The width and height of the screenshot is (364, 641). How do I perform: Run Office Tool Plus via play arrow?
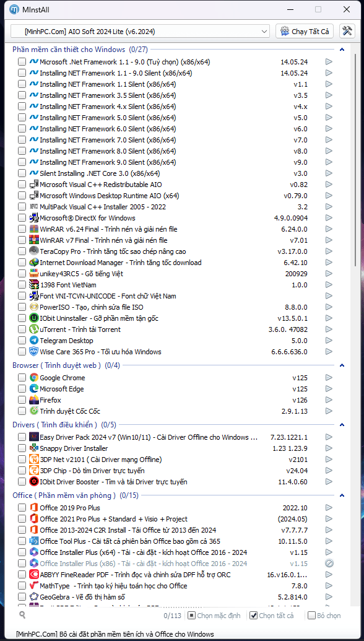pos(329,541)
